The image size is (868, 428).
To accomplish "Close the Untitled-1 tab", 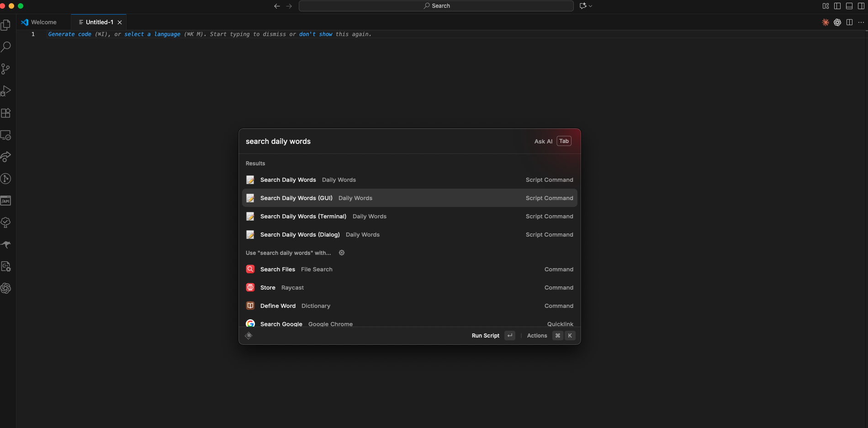I will tap(120, 22).
